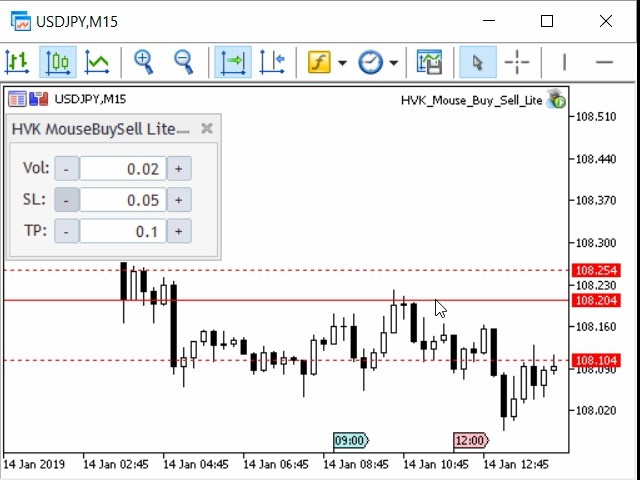Image resolution: width=640 pixels, height=480 pixels.
Task: Click the 108.020 price scale value
Action: click(x=596, y=411)
